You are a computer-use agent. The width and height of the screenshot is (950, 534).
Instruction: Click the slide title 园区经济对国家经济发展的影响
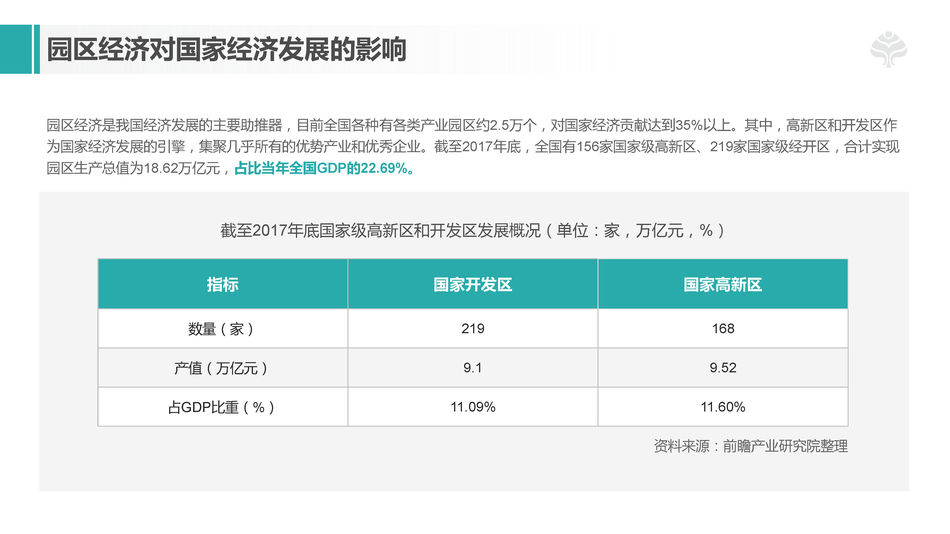point(226,49)
